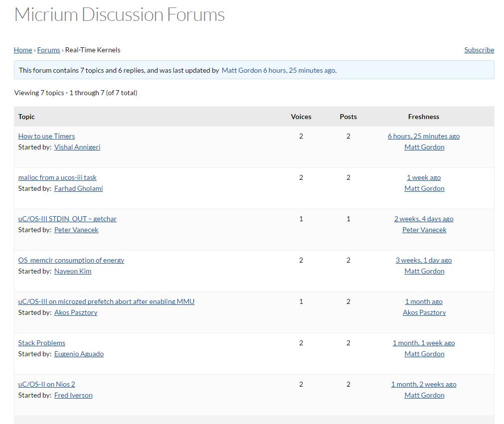504x424 pixels.
Task: Click the Posts count for 'Stack Problems'
Action: pyautogui.click(x=348, y=343)
